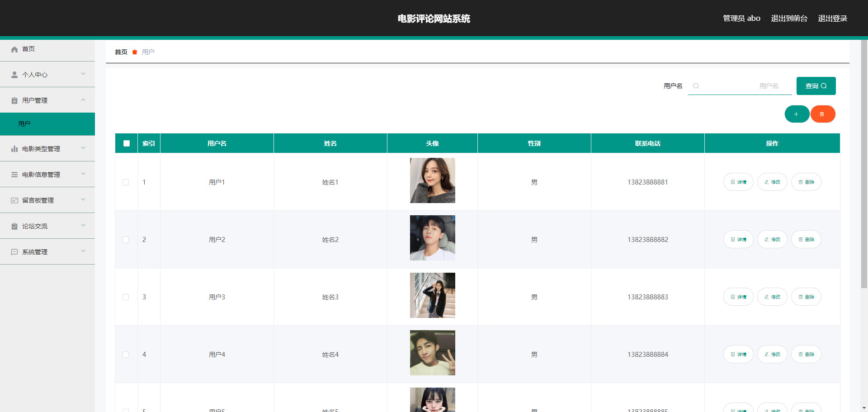Click the 查询 search button
Screen dimensions: 868x412
coord(816,86)
